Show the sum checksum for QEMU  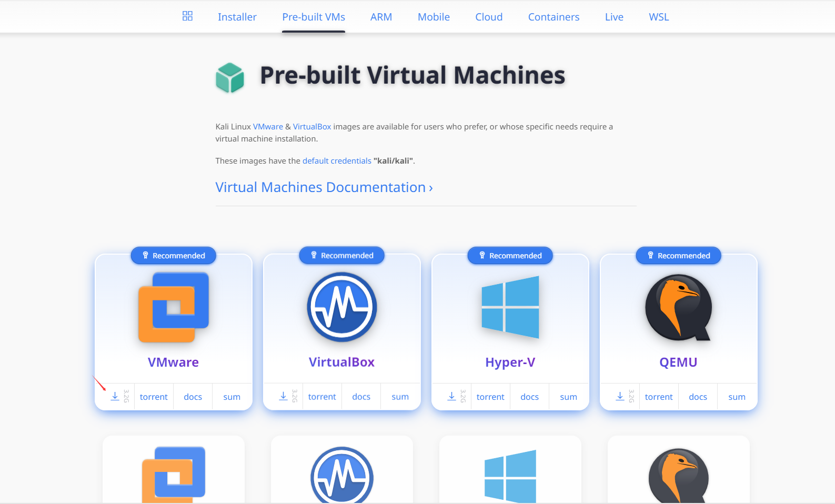click(737, 397)
